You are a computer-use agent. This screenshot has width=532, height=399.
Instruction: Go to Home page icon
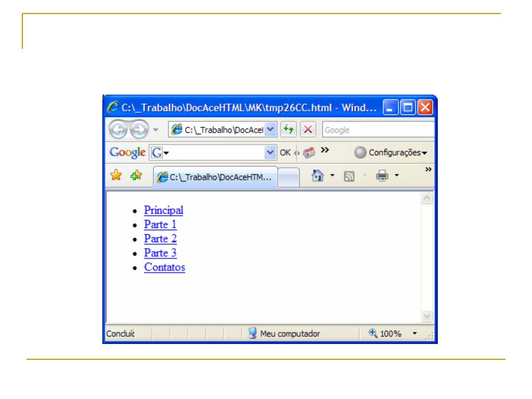(317, 175)
